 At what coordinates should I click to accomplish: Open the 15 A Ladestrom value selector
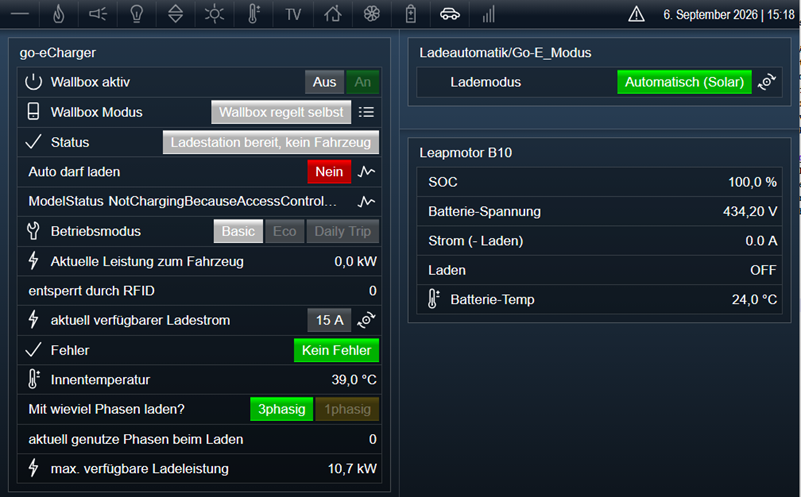click(x=329, y=320)
